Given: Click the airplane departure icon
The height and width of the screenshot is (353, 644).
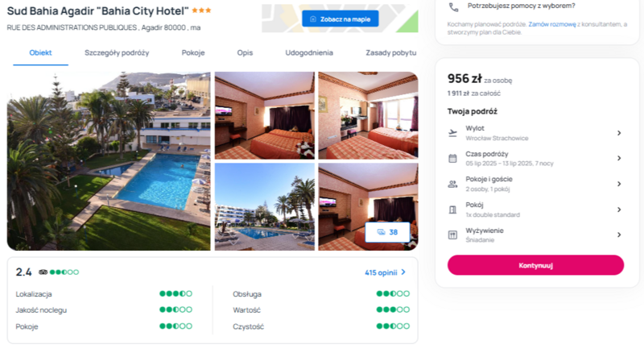Looking at the screenshot, I should (x=452, y=133).
